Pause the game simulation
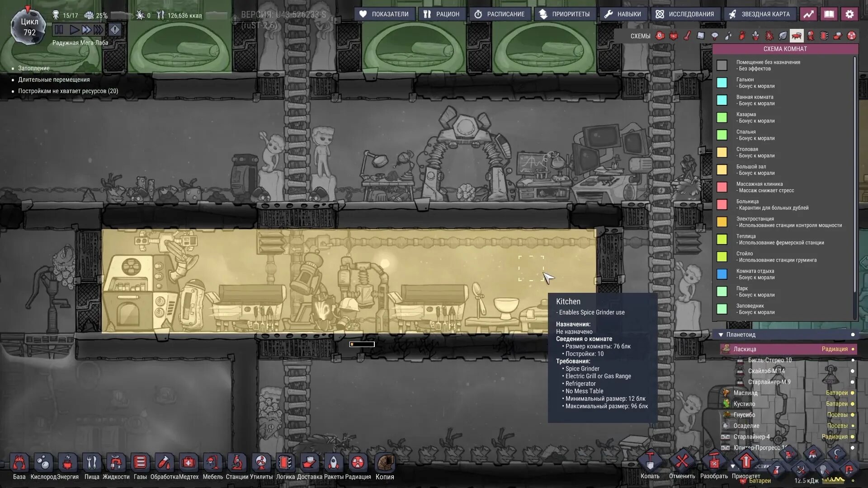Image resolution: width=868 pixels, height=488 pixels. point(59,30)
